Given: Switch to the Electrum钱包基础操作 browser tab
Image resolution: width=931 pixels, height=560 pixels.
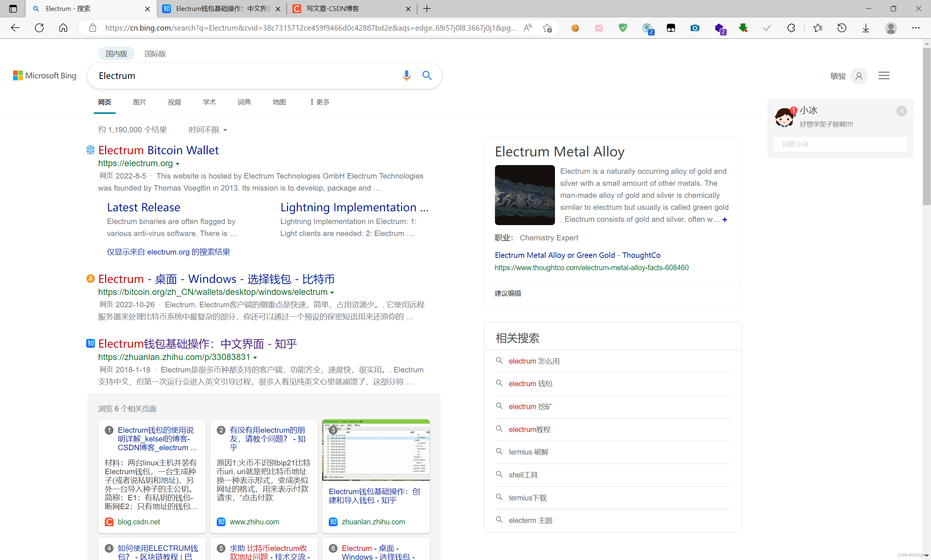Looking at the screenshot, I should tap(221, 9).
